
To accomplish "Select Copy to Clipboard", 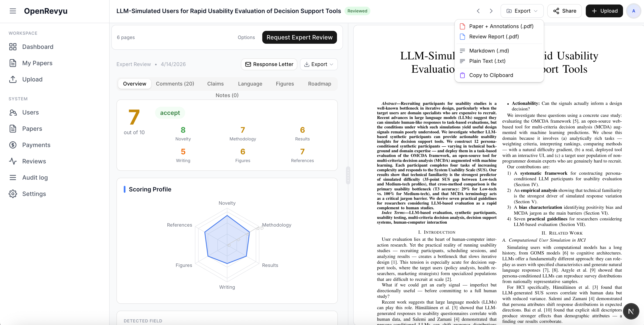I will [499, 75].
